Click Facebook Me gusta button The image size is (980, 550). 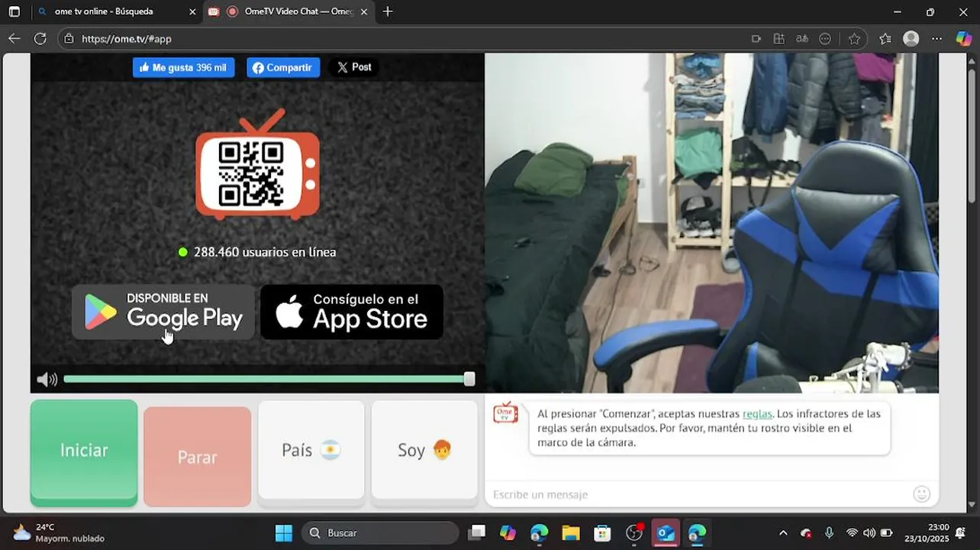tap(184, 67)
